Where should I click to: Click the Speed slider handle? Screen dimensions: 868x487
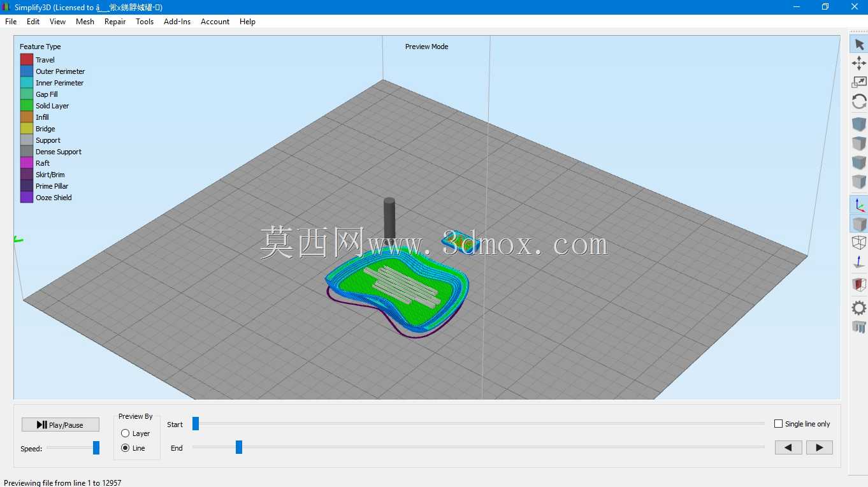pos(96,448)
